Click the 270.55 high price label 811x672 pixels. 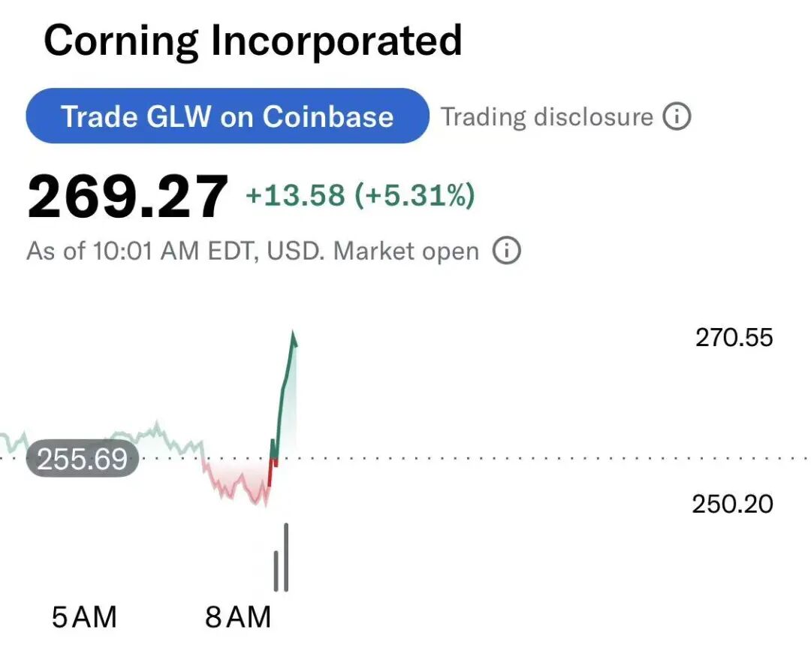734,338
